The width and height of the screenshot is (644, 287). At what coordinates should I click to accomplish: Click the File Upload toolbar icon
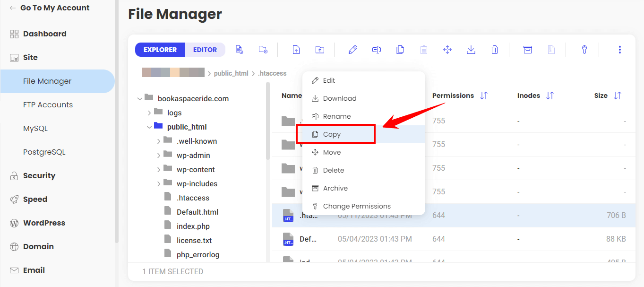pos(296,50)
